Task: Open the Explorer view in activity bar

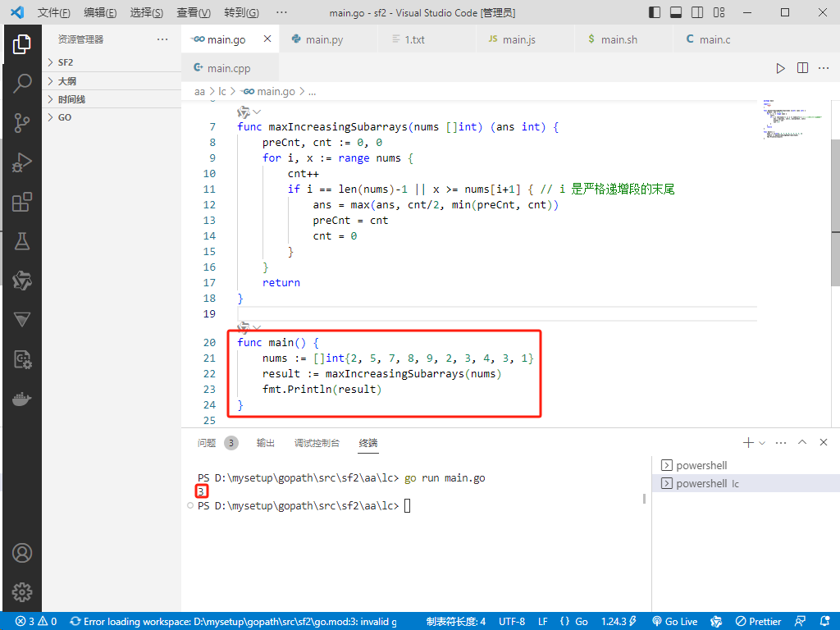Action: [x=21, y=44]
